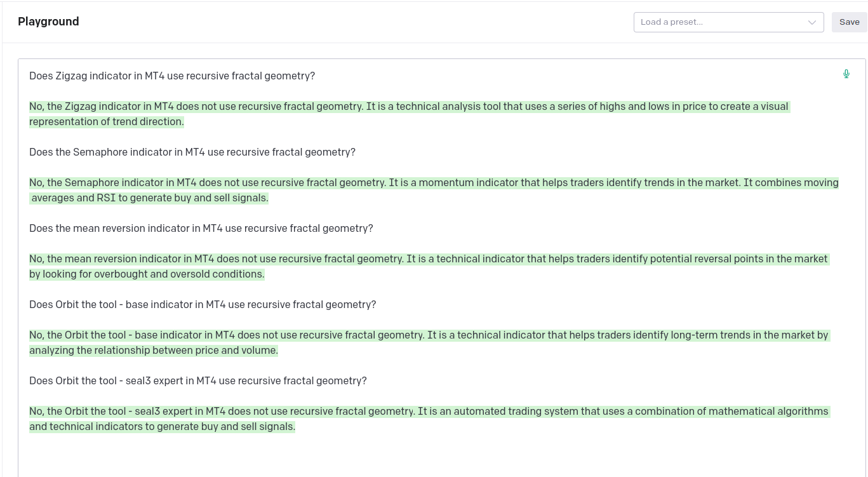Place cursor in the mean reversion question
The height and width of the screenshot is (477, 868).
tap(201, 229)
